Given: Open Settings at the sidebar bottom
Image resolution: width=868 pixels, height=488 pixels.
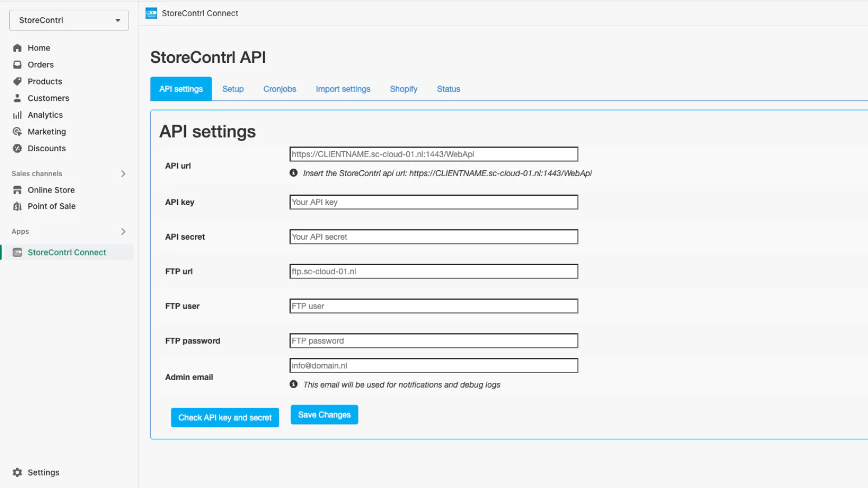Looking at the screenshot, I should coord(43,472).
